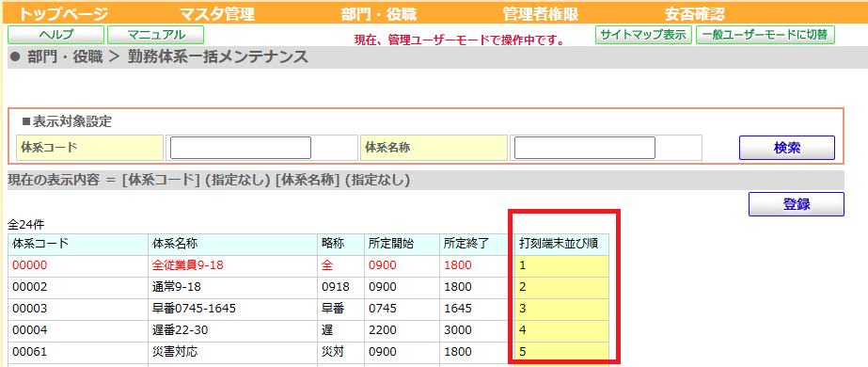The width and height of the screenshot is (868, 367).
Task: Click the 早番0745-1645 name cell
Action: coord(232,309)
